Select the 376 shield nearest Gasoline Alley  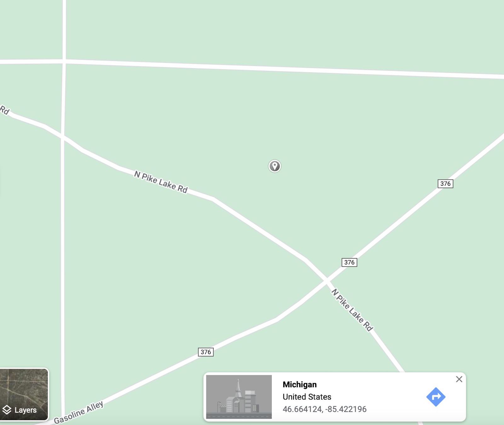click(206, 352)
